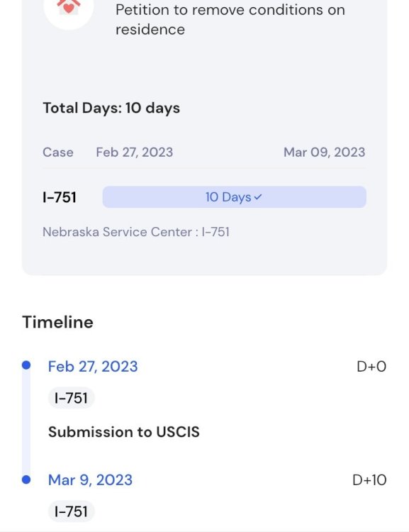The height and width of the screenshot is (532, 409).
Task: Click the Feb 27, 2023 start date header
Action: point(135,153)
